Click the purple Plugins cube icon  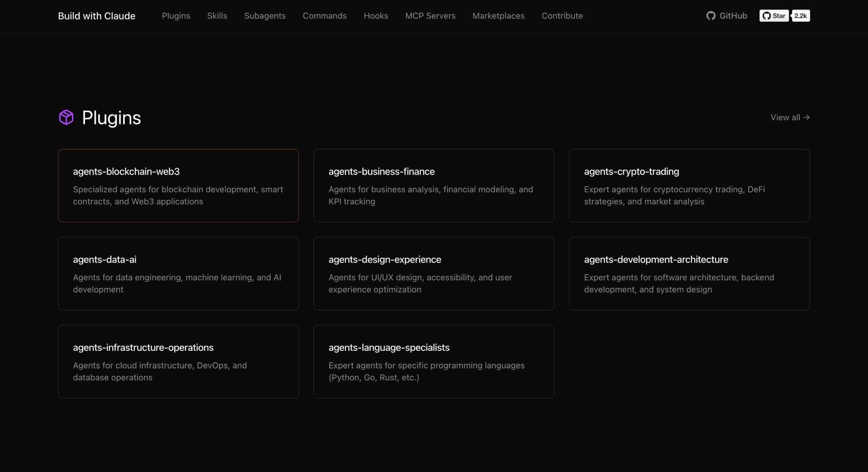click(66, 118)
